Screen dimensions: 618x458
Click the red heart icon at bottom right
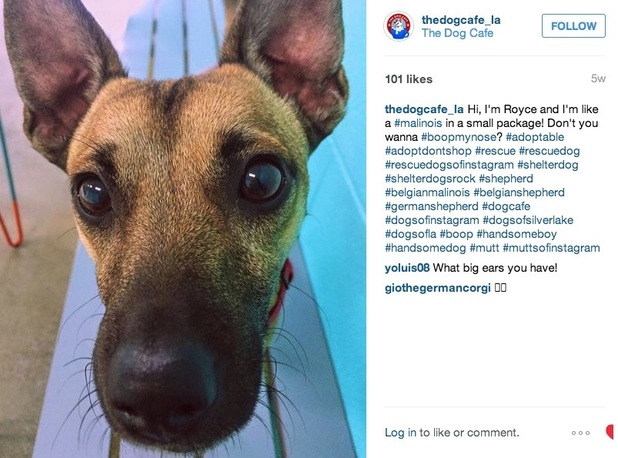pyautogui.click(x=611, y=432)
